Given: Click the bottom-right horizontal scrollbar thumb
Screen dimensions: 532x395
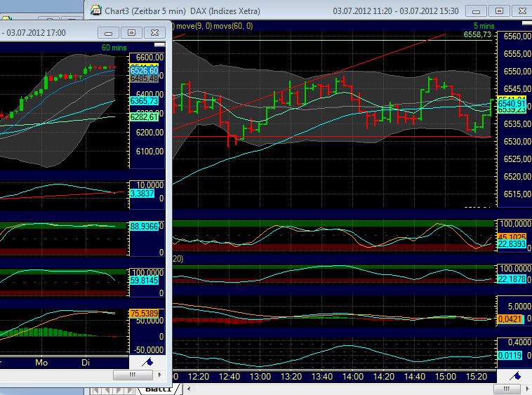Looking at the screenshot, I should point(506,389).
